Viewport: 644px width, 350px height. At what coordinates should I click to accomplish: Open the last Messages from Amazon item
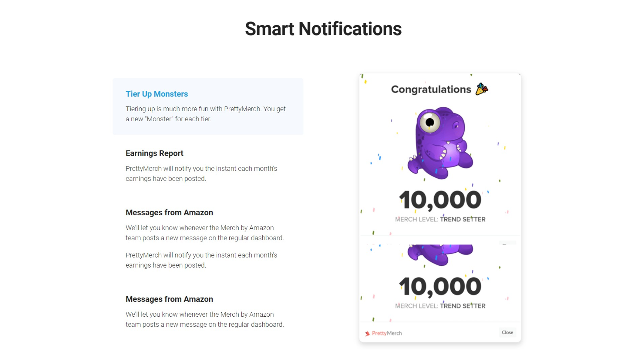tap(169, 299)
